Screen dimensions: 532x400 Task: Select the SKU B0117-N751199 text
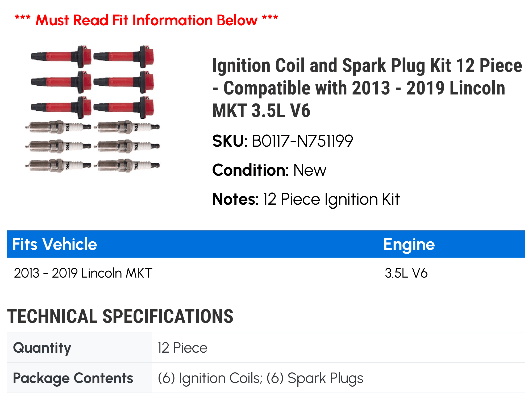[282, 141]
